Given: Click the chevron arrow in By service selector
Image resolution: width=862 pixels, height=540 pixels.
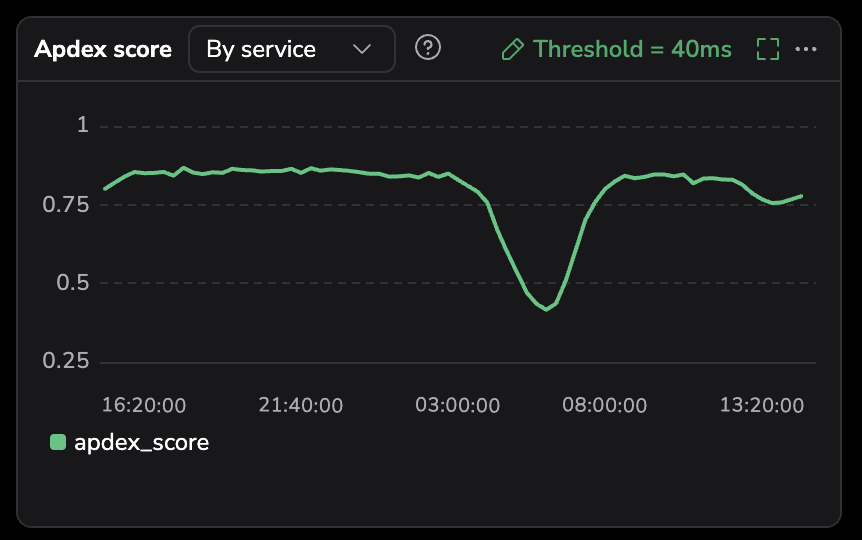Looking at the screenshot, I should click(362, 49).
